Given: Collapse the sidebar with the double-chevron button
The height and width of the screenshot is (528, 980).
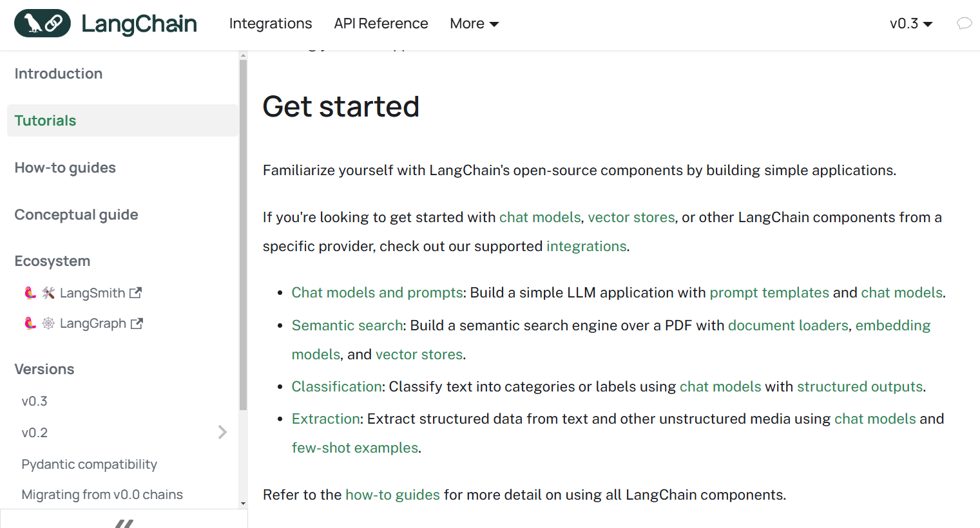Looking at the screenshot, I should tap(124, 523).
